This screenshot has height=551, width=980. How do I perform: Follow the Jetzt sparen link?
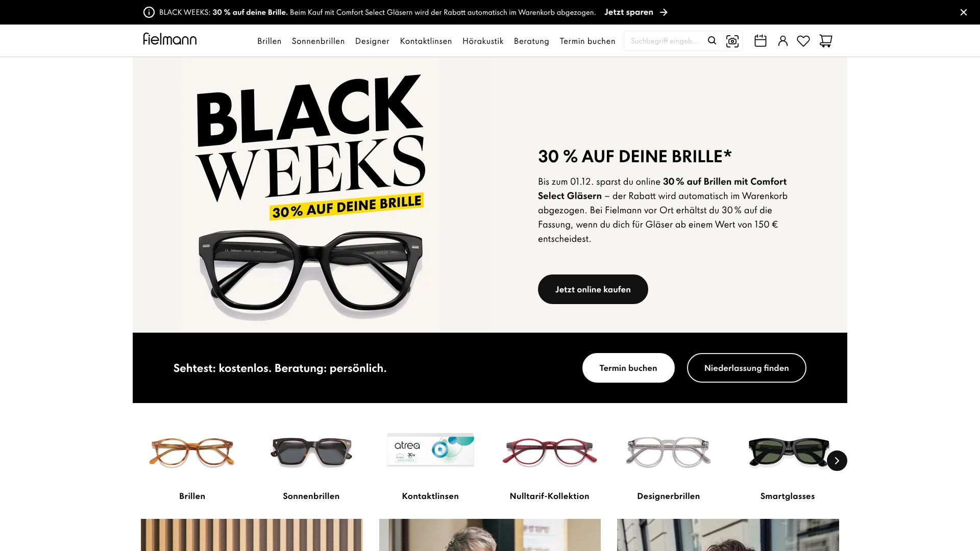pyautogui.click(x=636, y=12)
